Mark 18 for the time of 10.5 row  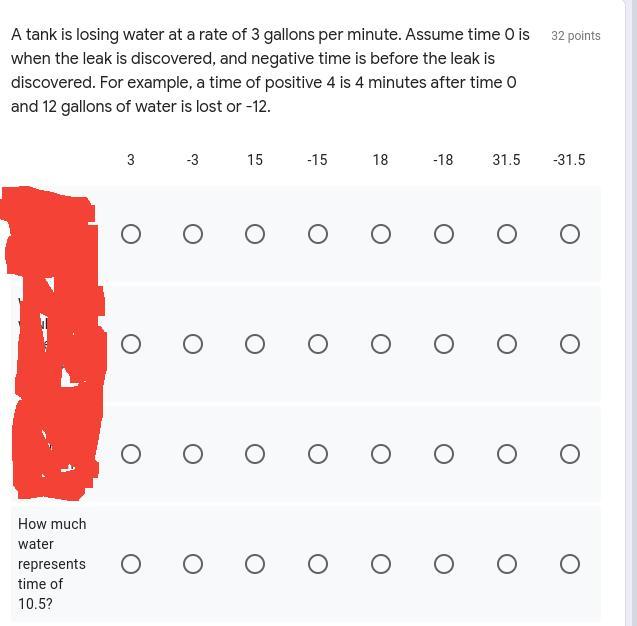(381, 564)
